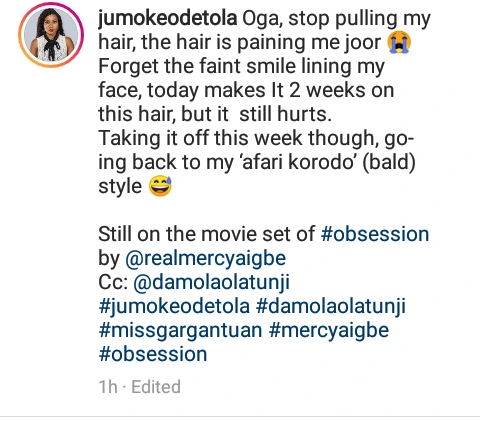Open the #mercyaigbe hashtag

(x=329, y=330)
